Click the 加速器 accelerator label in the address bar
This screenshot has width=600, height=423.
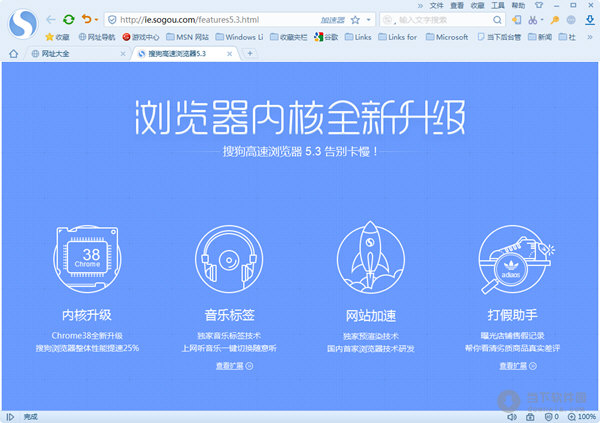(x=332, y=20)
